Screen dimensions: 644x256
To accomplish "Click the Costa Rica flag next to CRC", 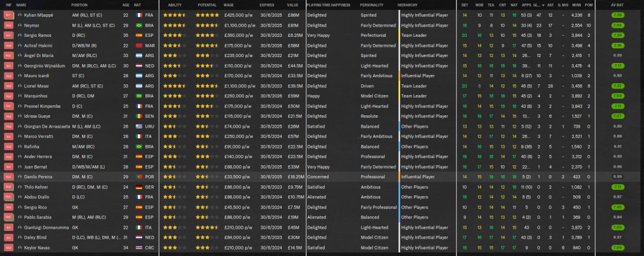I will [139, 247].
